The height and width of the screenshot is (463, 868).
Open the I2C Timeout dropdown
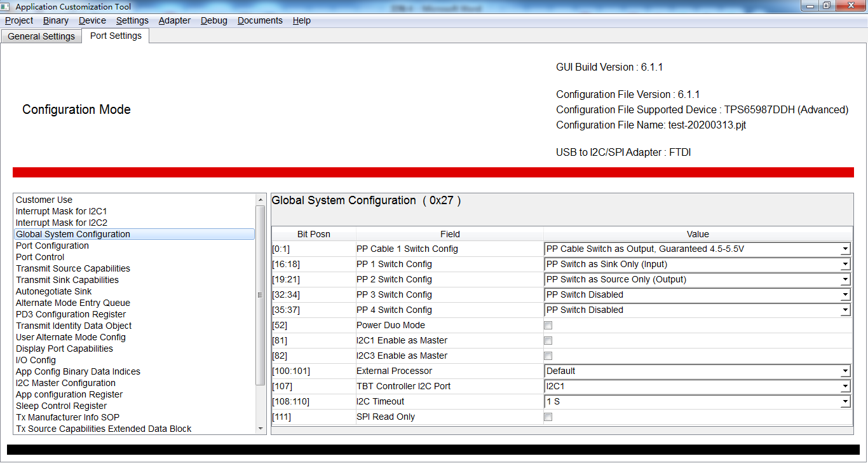tap(845, 401)
